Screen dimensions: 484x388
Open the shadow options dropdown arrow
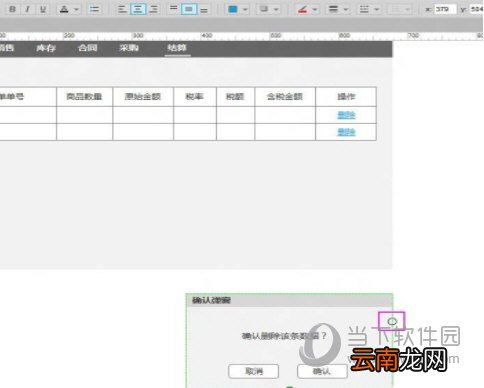276,9
